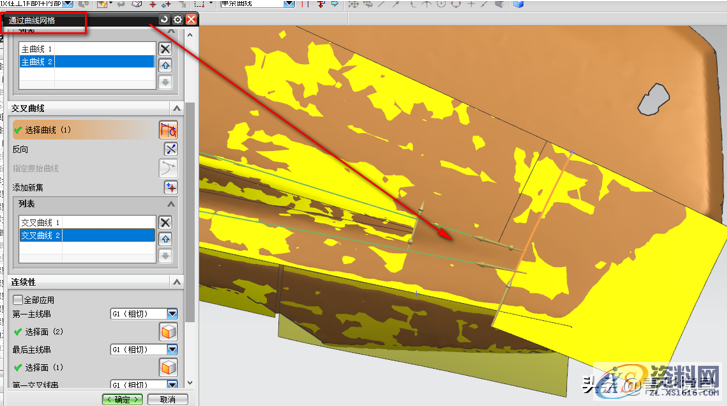Click the reverse direction (反向) icon
727x406 pixels.
[x=169, y=149]
